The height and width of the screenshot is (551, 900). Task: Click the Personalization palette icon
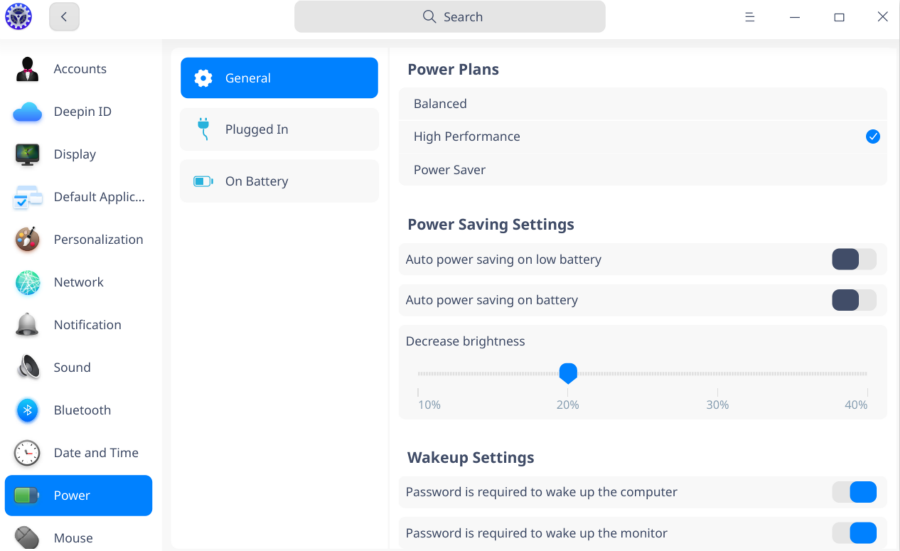[x=27, y=240]
